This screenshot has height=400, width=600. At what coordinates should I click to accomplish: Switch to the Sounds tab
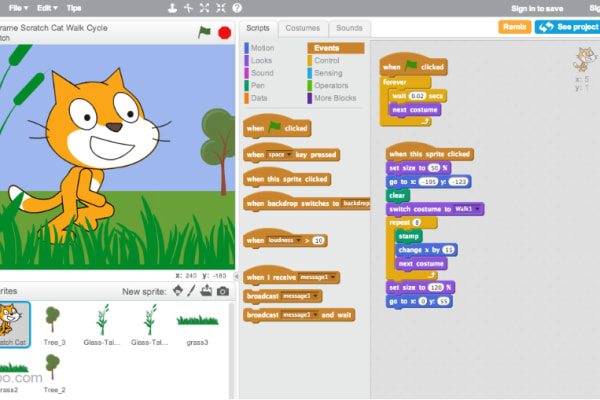click(x=349, y=28)
